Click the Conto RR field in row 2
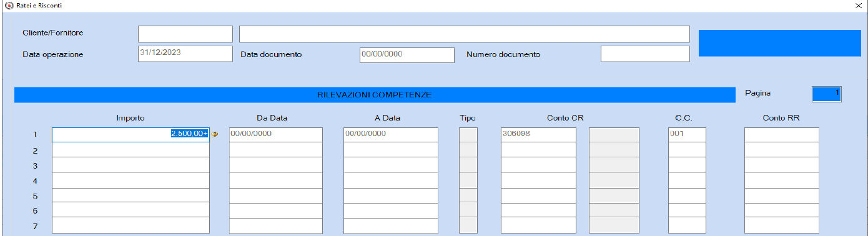868x236 pixels. coord(781,150)
